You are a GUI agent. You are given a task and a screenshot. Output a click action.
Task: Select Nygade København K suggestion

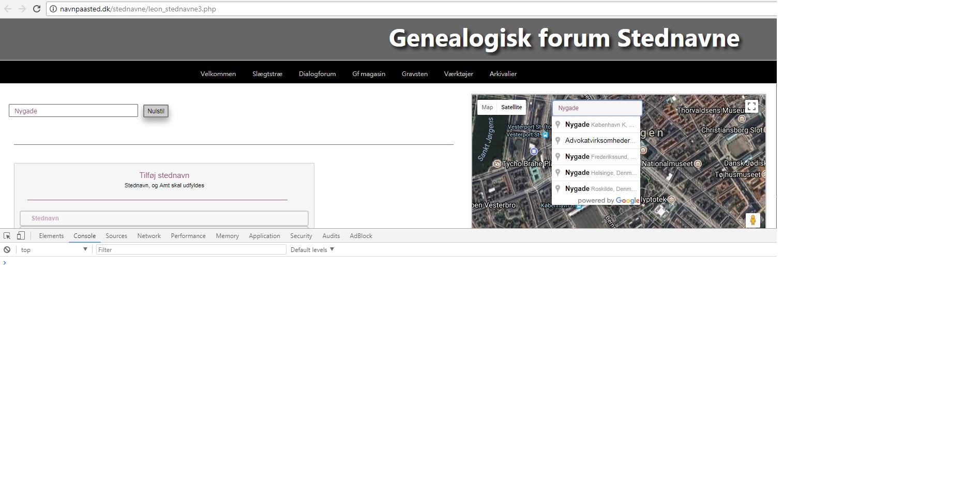point(596,125)
